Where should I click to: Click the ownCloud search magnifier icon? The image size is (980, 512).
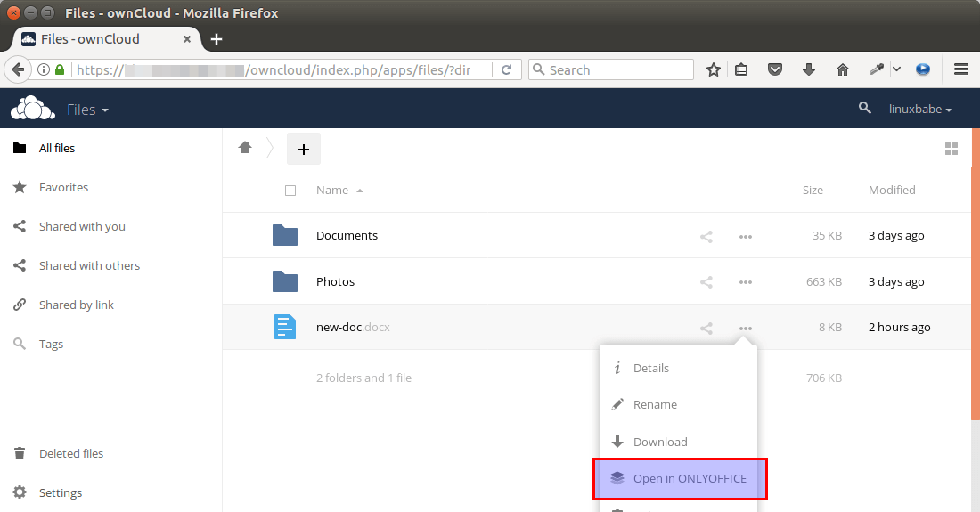[x=864, y=109]
